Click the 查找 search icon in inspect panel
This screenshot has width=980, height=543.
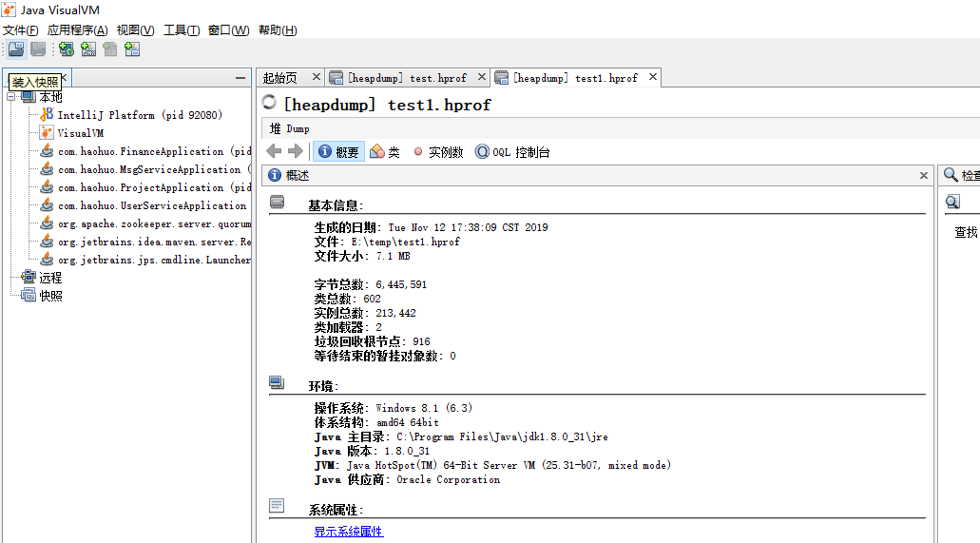coord(952,202)
